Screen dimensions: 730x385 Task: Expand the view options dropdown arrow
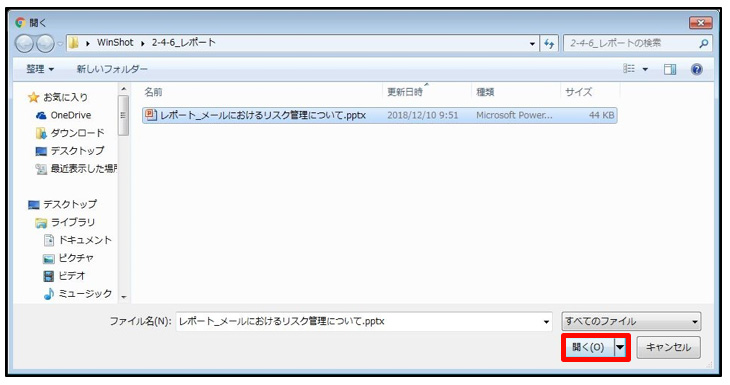[x=645, y=69]
